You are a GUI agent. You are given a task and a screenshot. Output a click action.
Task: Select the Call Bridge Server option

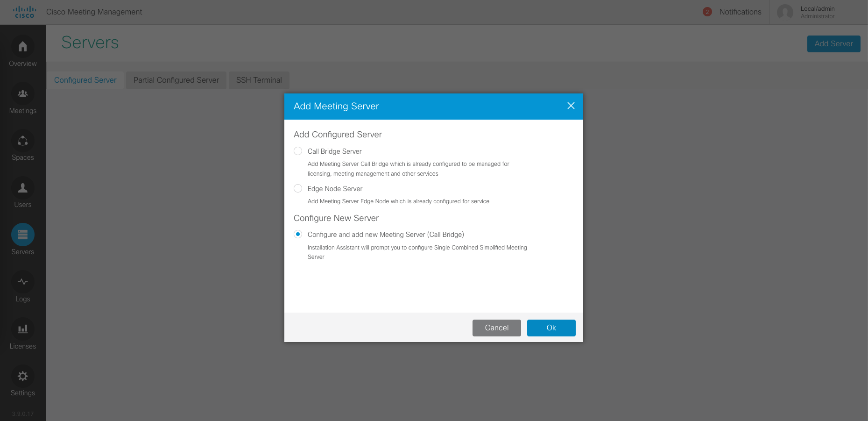pyautogui.click(x=298, y=151)
